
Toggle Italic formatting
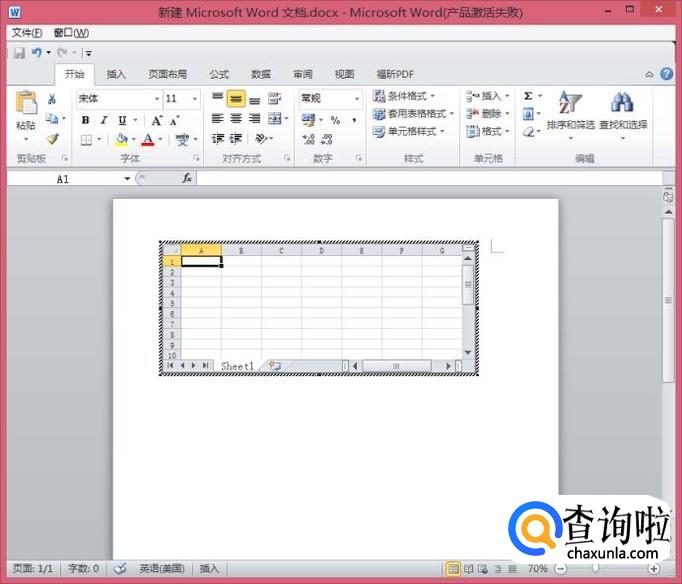click(104, 120)
